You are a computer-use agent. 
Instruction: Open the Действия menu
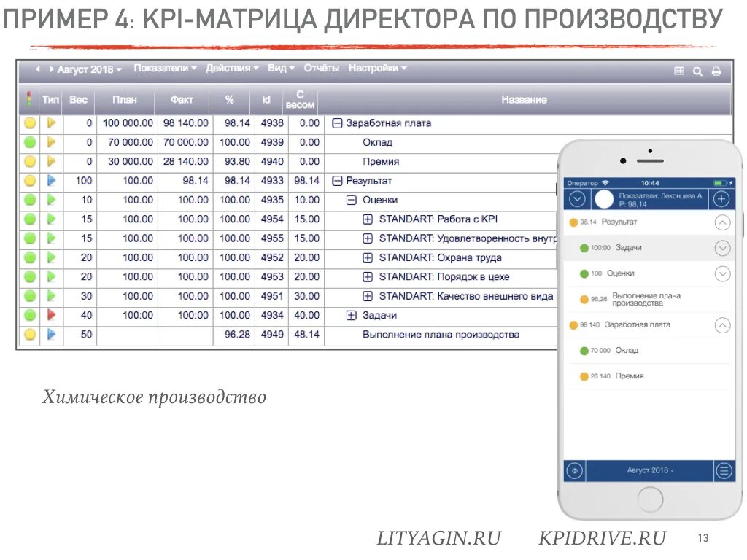(232, 68)
